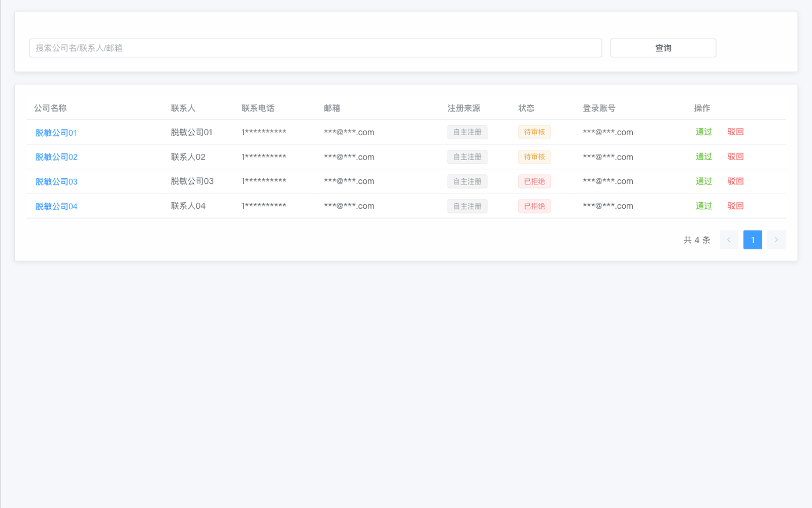Reject 脱敏公司04 with 驳回

point(735,206)
